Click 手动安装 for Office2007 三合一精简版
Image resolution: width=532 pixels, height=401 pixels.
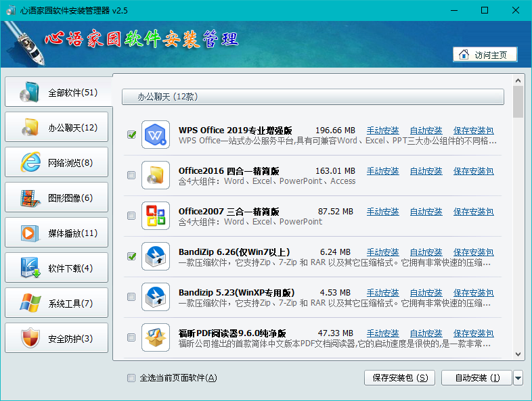pos(382,212)
